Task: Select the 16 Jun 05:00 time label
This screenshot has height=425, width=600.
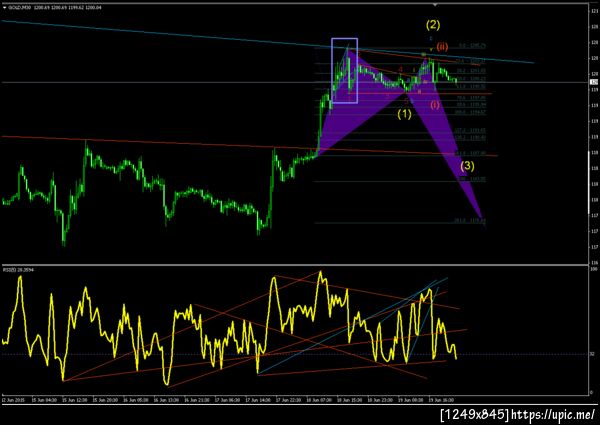Action: point(135,400)
